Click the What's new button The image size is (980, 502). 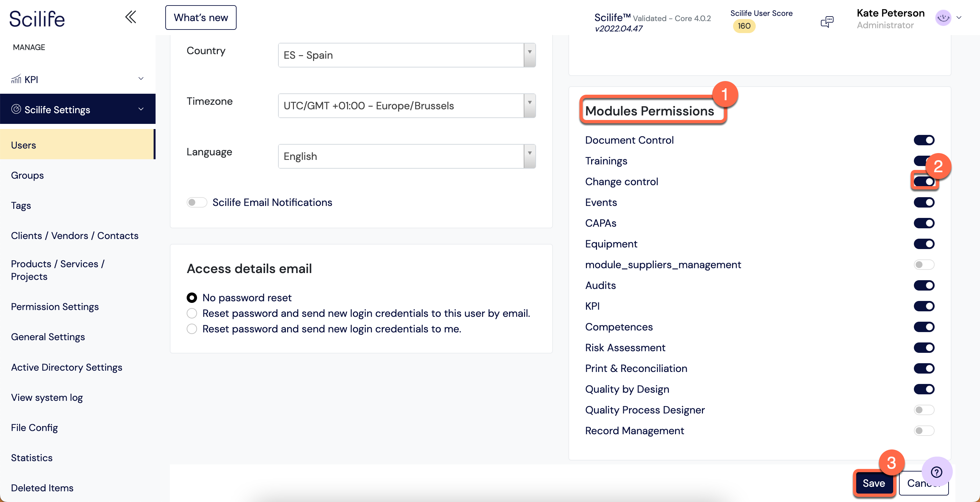click(x=201, y=18)
